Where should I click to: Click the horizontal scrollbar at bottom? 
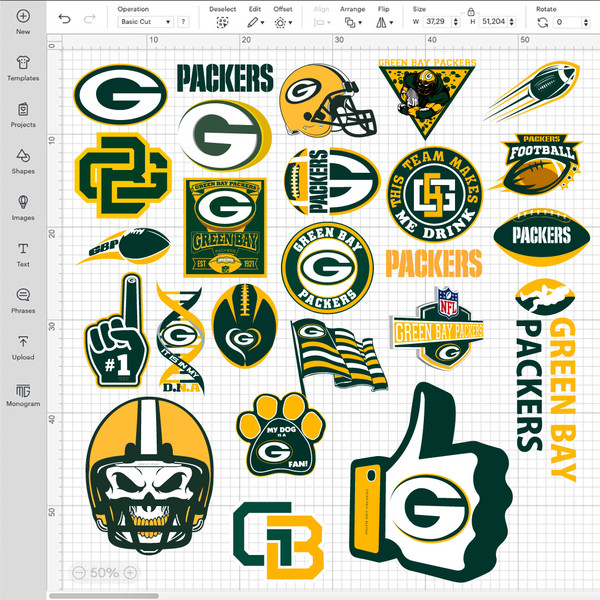[x=103, y=596]
